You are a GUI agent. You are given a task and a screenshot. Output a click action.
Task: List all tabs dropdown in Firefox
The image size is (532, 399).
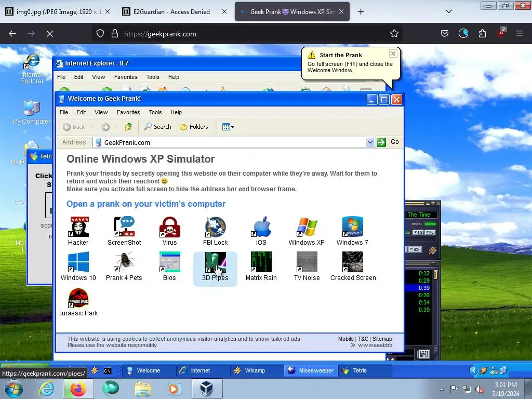tap(448, 11)
